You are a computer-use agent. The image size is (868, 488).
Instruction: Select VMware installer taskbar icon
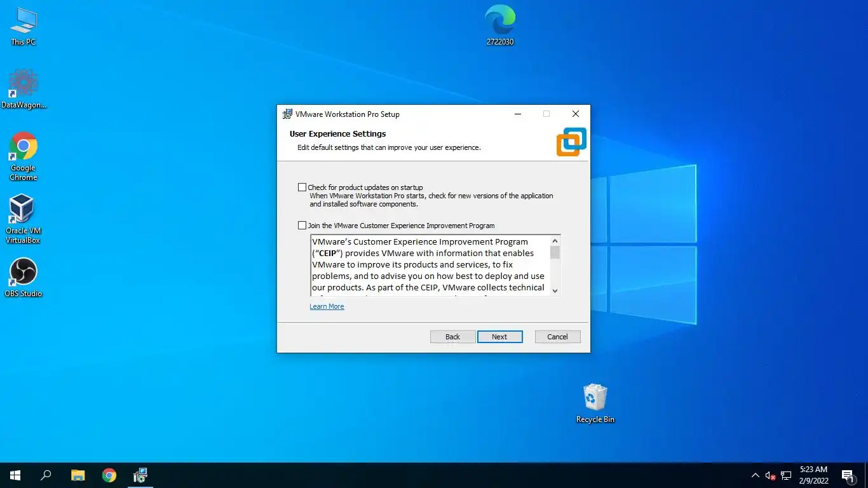pyautogui.click(x=140, y=475)
